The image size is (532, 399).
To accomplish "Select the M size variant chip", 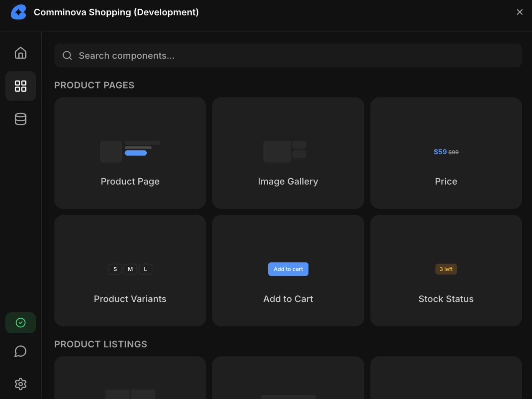I will (130, 269).
